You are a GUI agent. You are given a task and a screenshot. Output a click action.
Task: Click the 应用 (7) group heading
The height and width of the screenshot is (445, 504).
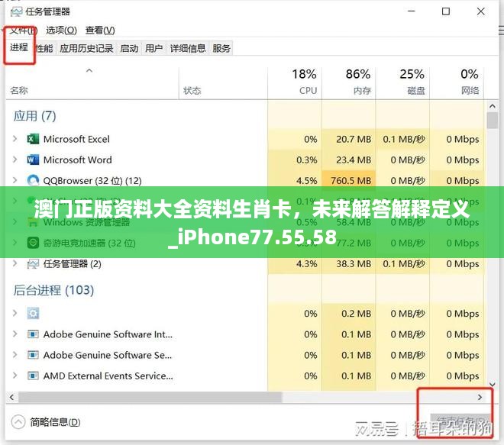[34, 116]
